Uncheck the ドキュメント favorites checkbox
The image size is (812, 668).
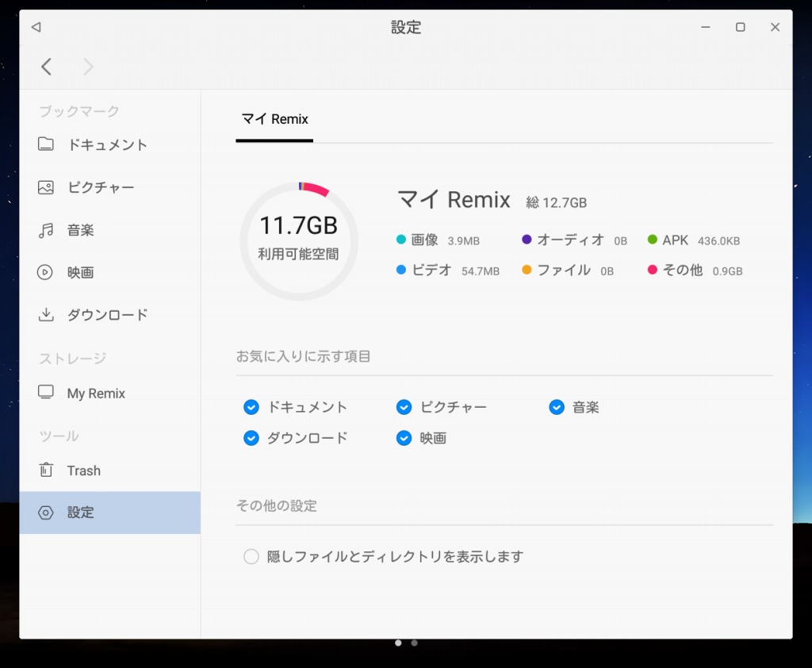point(251,407)
